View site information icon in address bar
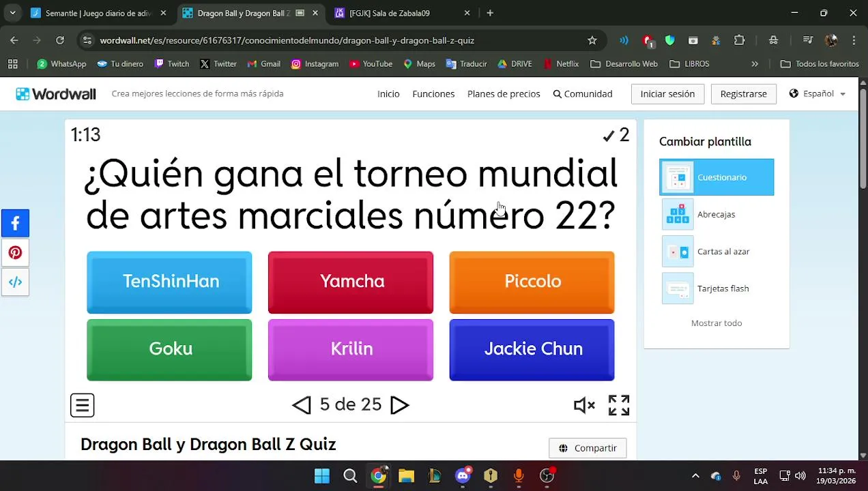 (x=87, y=40)
